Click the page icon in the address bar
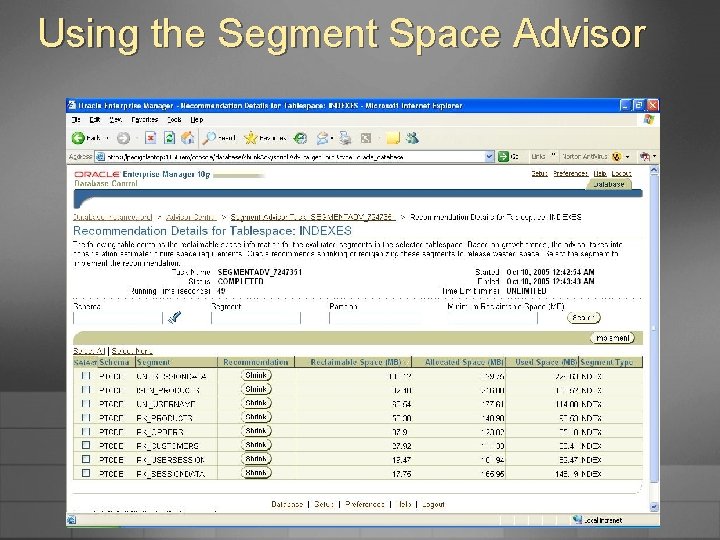Screen dimensions: 720x540 click(100, 157)
